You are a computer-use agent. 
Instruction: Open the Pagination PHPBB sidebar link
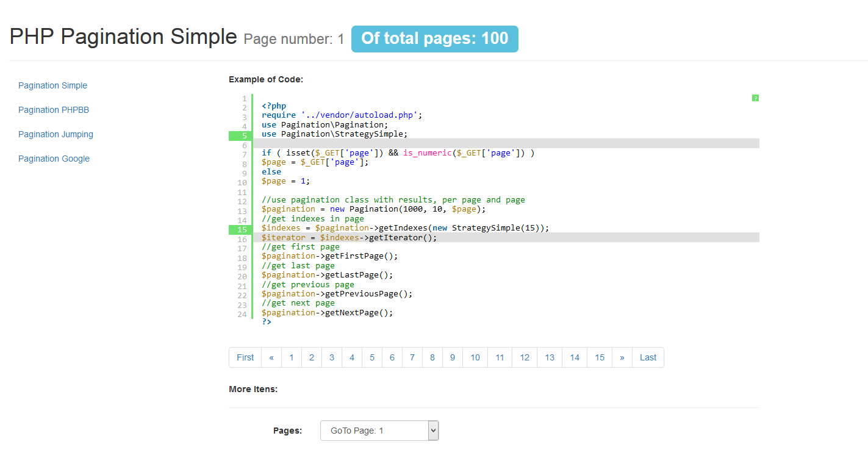[x=54, y=110]
